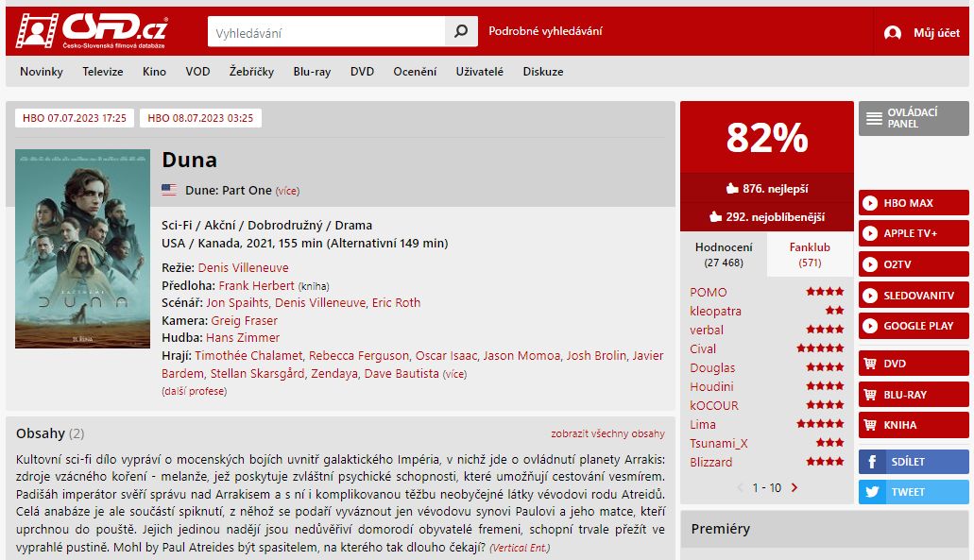The height and width of the screenshot is (560, 974).
Task: Open Diskuze menu item
Action: (x=543, y=72)
